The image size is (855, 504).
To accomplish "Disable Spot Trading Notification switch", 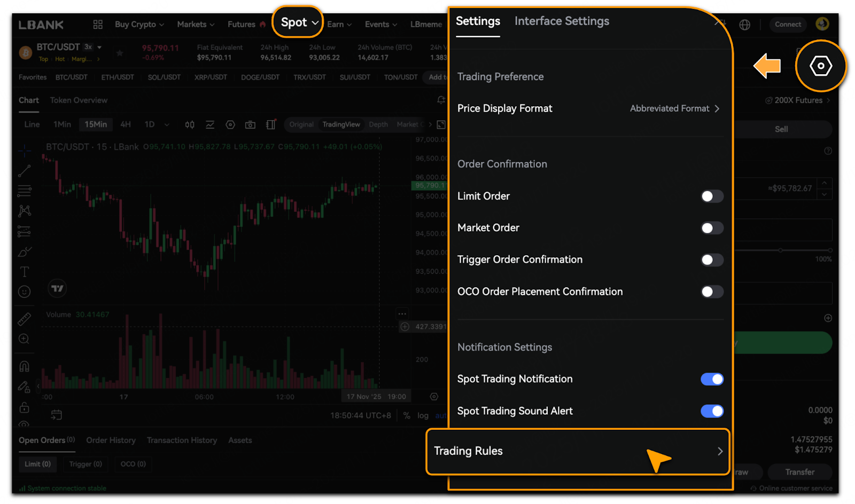I will (x=711, y=379).
